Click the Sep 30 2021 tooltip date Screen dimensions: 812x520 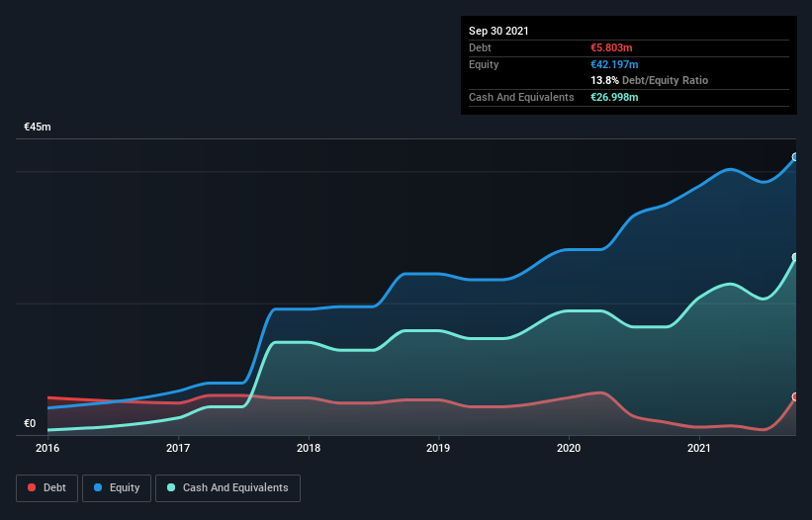coord(498,31)
